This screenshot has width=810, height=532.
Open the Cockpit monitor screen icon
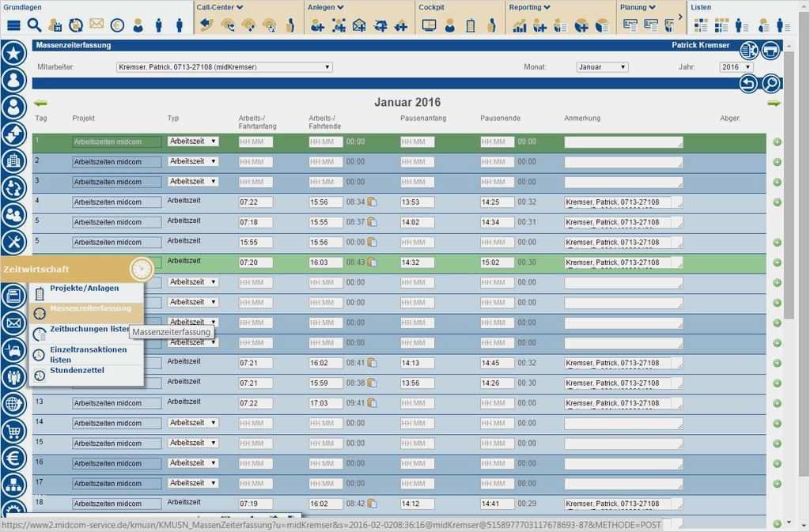pyautogui.click(x=428, y=25)
